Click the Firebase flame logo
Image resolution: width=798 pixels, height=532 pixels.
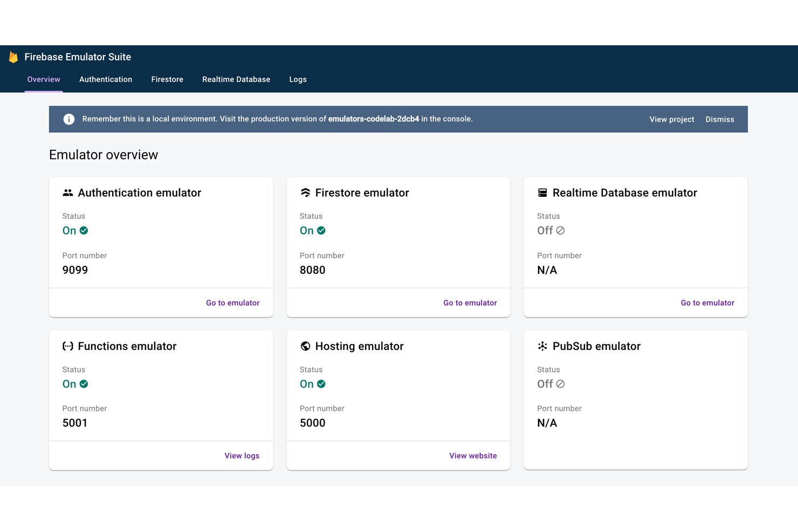[x=13, y=57]
